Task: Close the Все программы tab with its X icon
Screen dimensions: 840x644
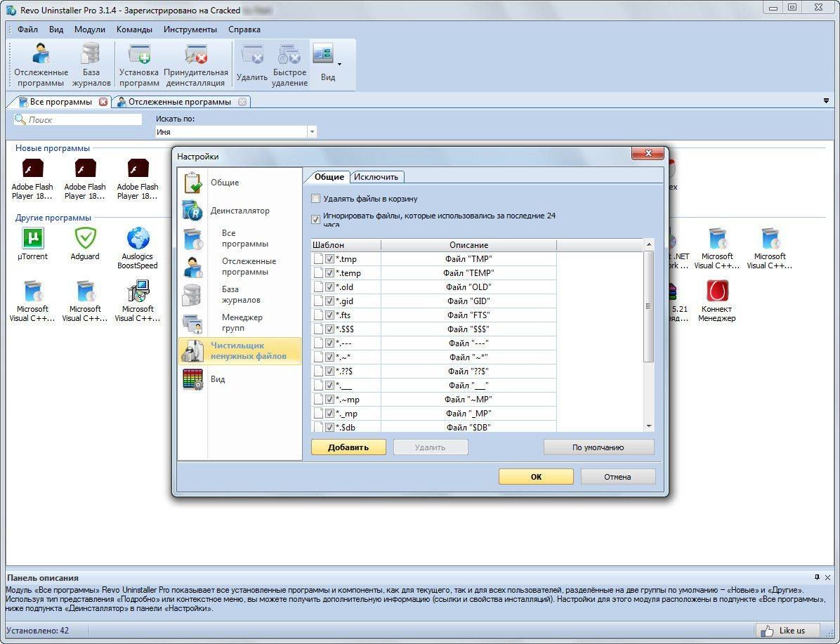Action: (x=103, y=102)
